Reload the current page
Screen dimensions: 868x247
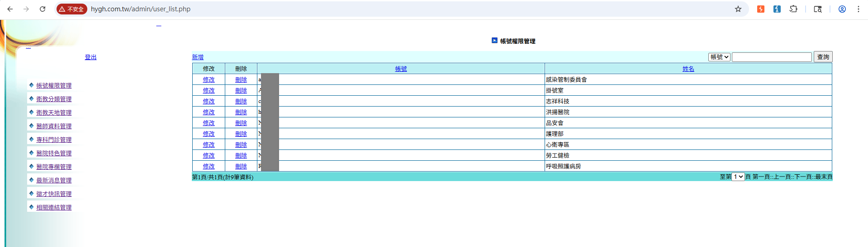tap(43, 9)
